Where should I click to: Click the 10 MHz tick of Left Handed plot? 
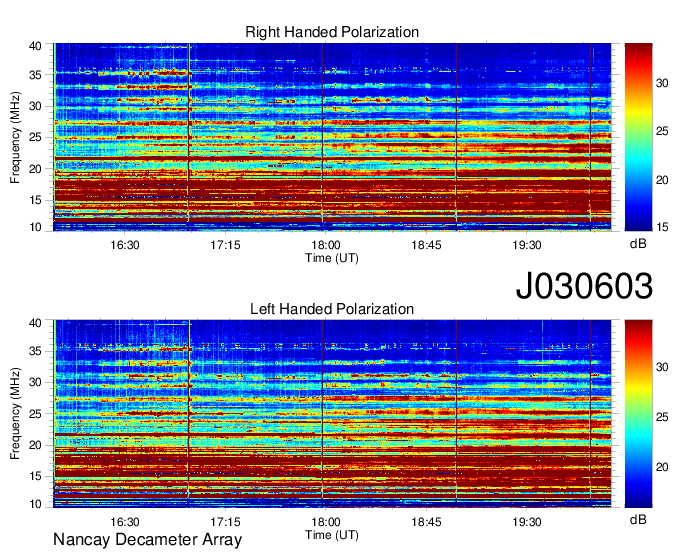point(35,504)
